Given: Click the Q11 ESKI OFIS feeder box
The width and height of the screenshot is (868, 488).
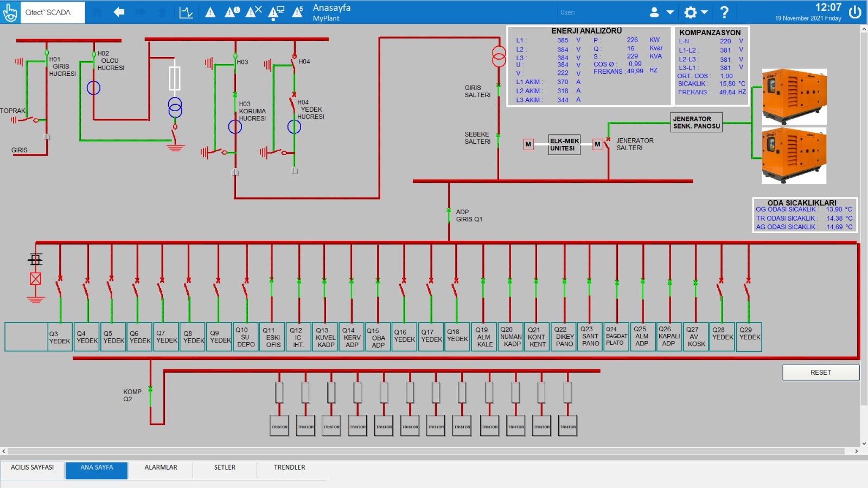Looking at the screenshot, I should (x=273, y=337).
